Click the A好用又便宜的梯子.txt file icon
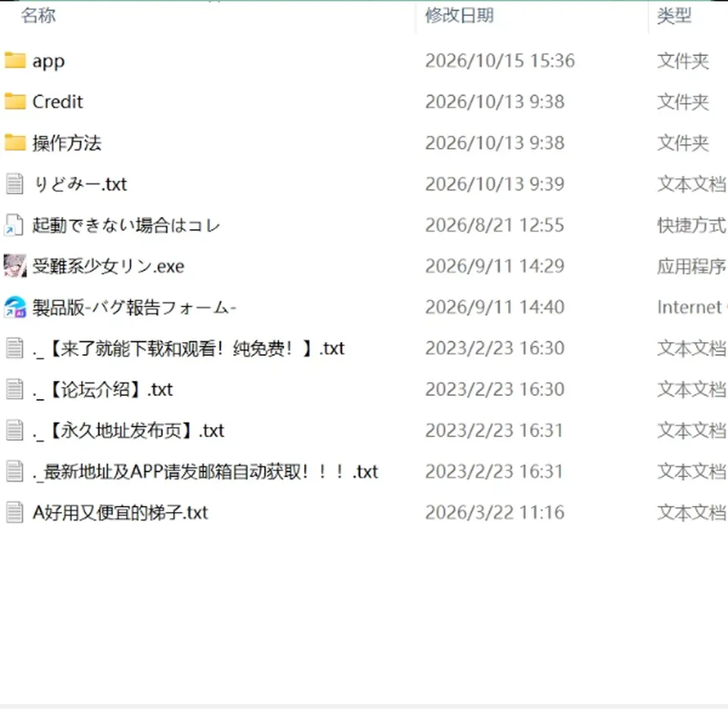Viewport: 728px width, 710px height. [x=15, y=513]
